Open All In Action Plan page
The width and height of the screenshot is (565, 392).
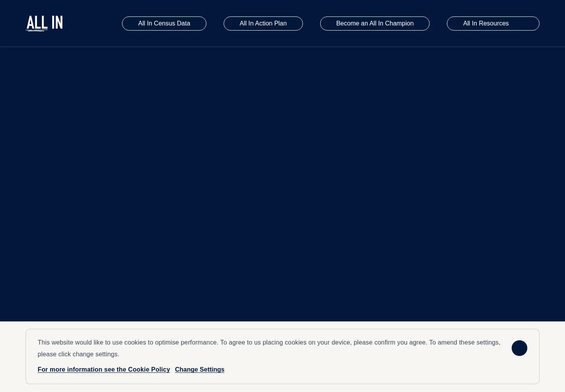click(x=263, y=24)
